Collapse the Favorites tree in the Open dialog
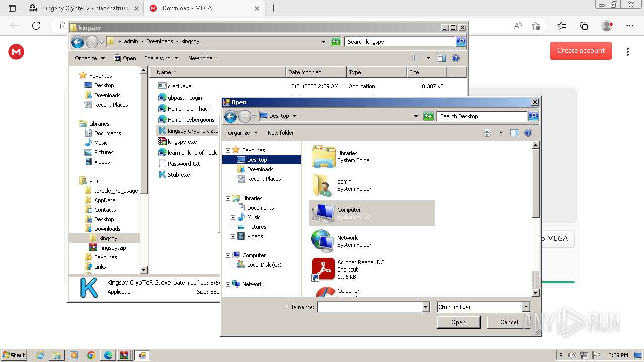The height and width of the screenshot is (362, 644). pyautogui.click(x=228, y=150)
